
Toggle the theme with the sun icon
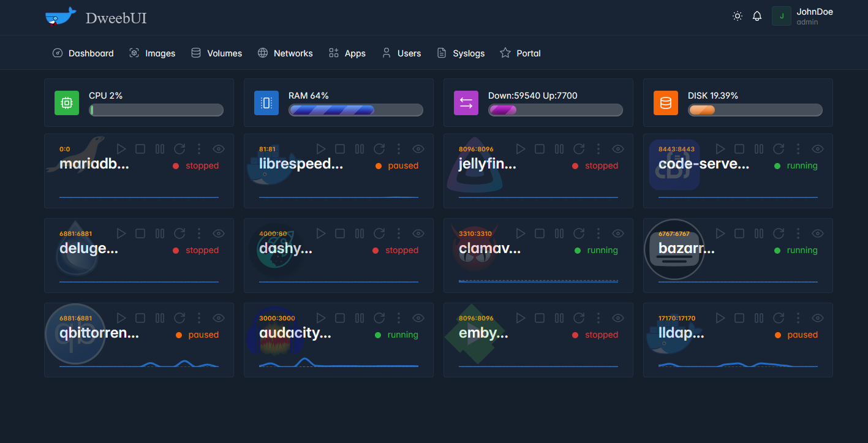737,16
